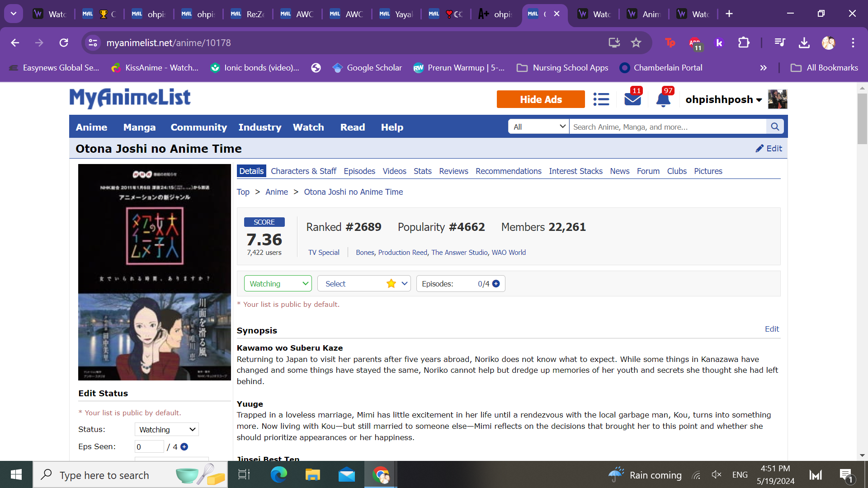Screen dimensions: 868x488
Task: Open the Bones studio link
Action: pyautogui.click(x=364, y=253)
